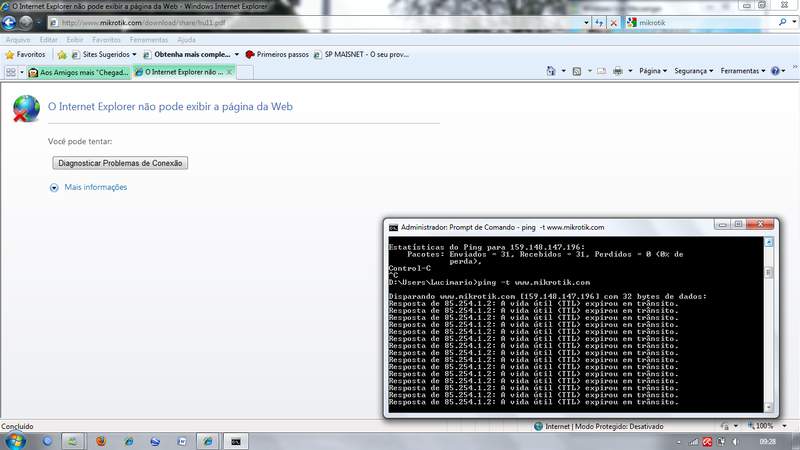
Task: Click the red antivirus tray icon
Action: [x=707, y=442]
